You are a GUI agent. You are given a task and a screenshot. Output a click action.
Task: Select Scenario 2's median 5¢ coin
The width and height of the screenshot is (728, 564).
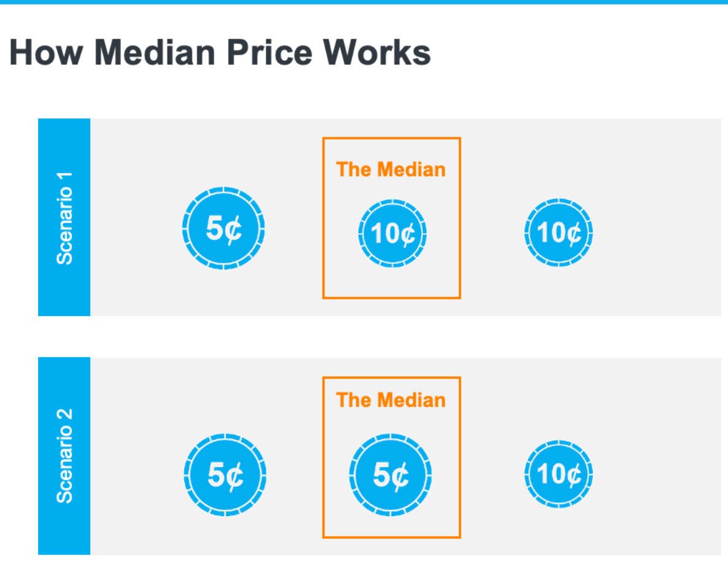pyautogui.click(x=391, y=474)
